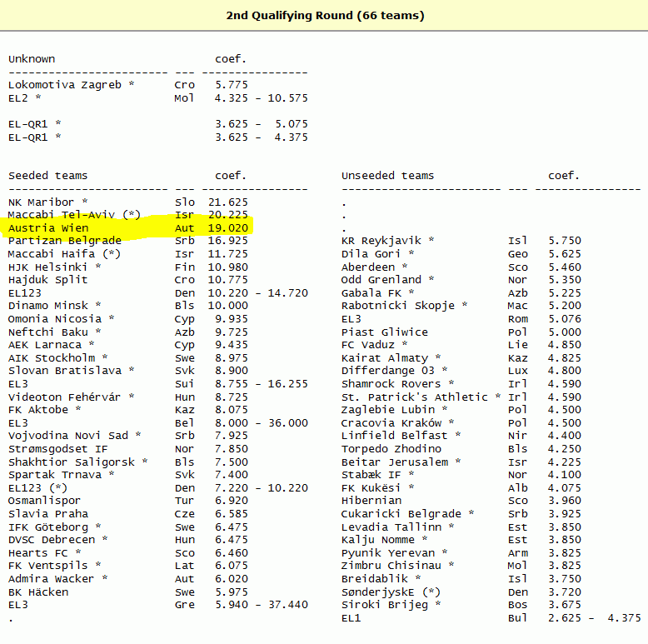Image resolution: width=648 pixels, height=644 pixels.
Task: Select 'NK Maribor' team name
Action: tap(42, 202)
